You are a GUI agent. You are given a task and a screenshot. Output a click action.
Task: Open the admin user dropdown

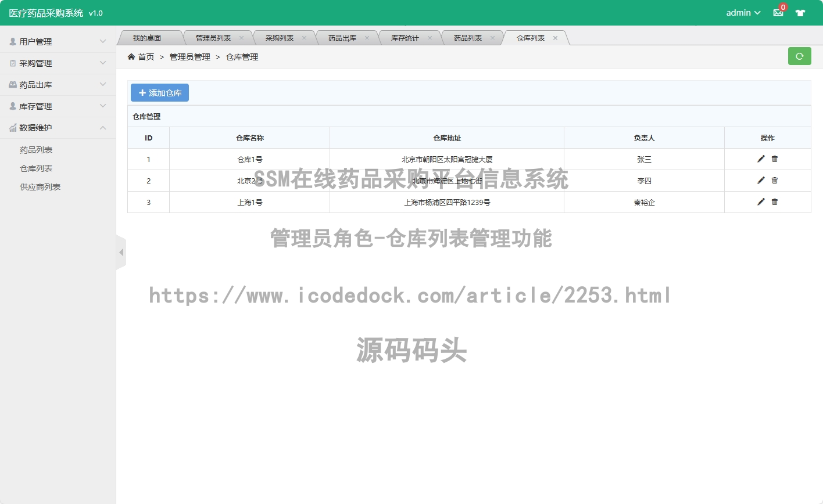(x=743, y=13)
